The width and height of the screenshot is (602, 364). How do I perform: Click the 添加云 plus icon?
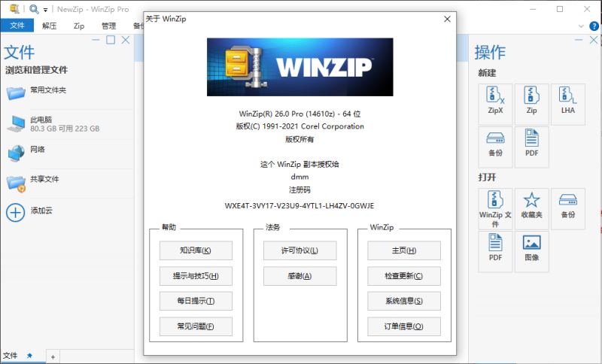pos(15,212)
